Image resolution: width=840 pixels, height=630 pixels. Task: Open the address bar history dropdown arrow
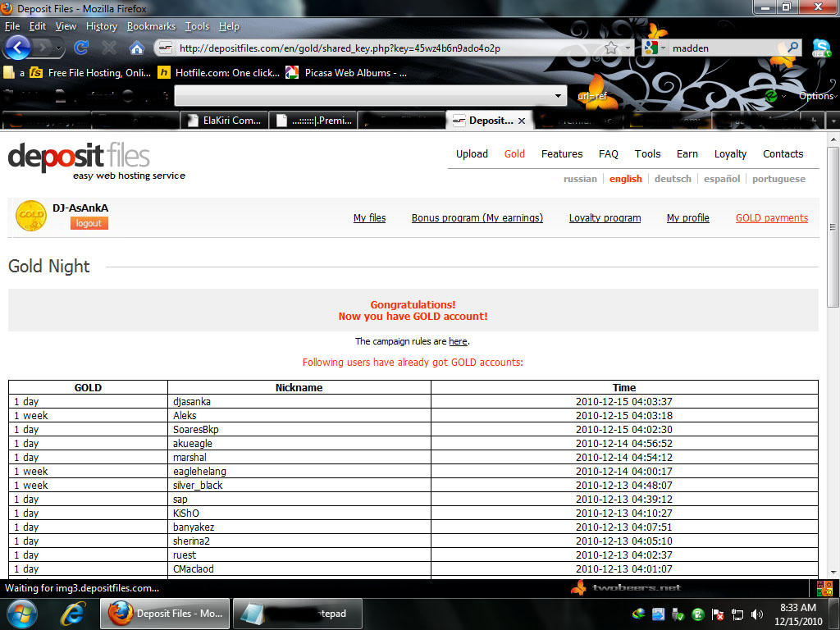pos(628,48)
